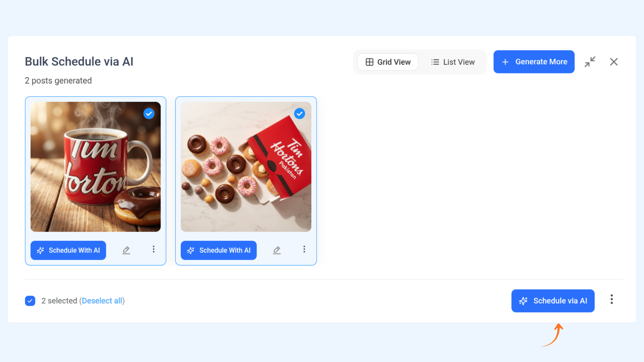Image resolution: width=644 pixels, height=362 pixels.
Task: Open the Tim Hortons coffee mug thumbnail
Action: coord(96,167)
